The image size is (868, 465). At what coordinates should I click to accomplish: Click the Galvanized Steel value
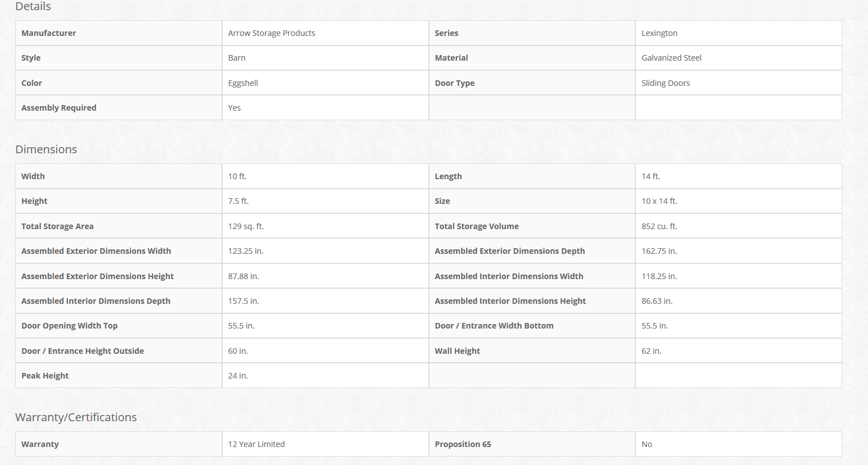[671, 58]
